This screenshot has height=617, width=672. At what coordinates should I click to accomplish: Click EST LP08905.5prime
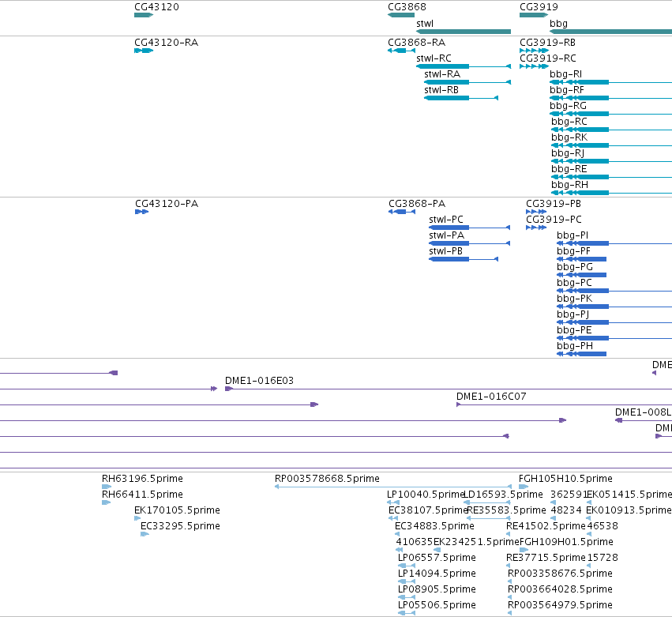[407, 598]
